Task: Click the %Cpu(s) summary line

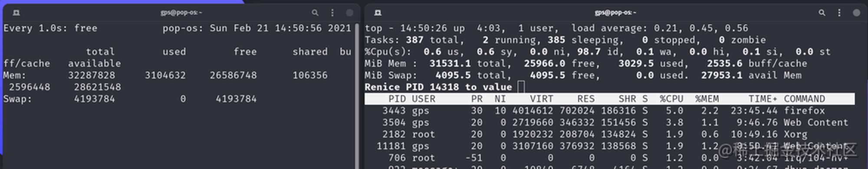Action: pos(597,52)
